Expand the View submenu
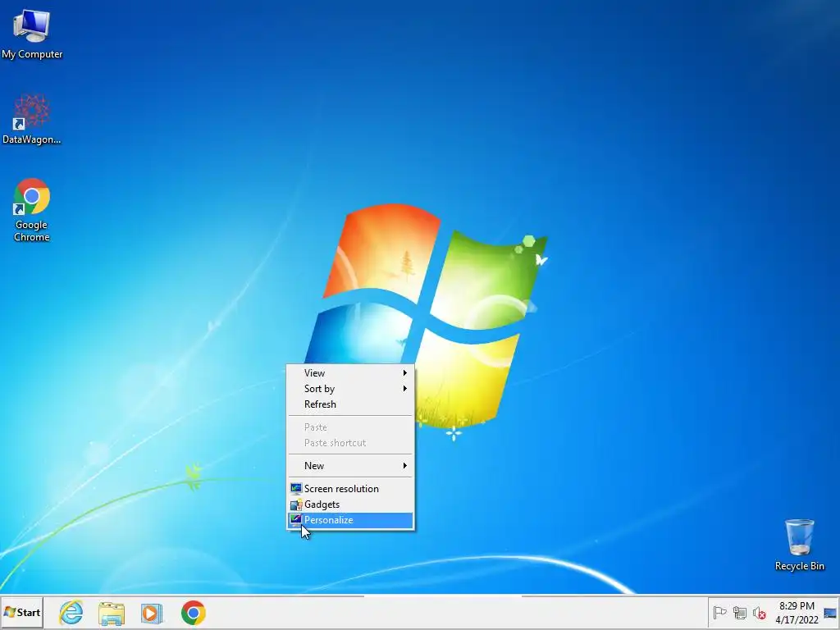Image resolution: width=840 pixels, height=630 pixels. coord(350,373)
